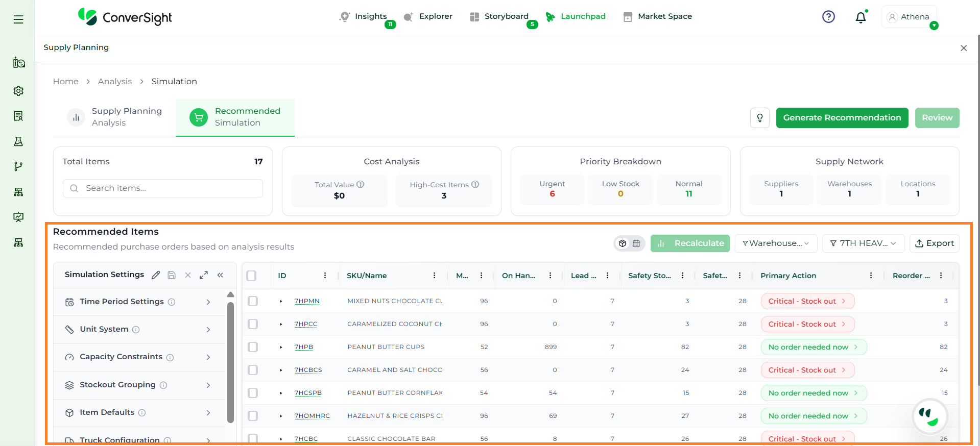Open the hamburger menu in sidebar

[x=18, y=19]
